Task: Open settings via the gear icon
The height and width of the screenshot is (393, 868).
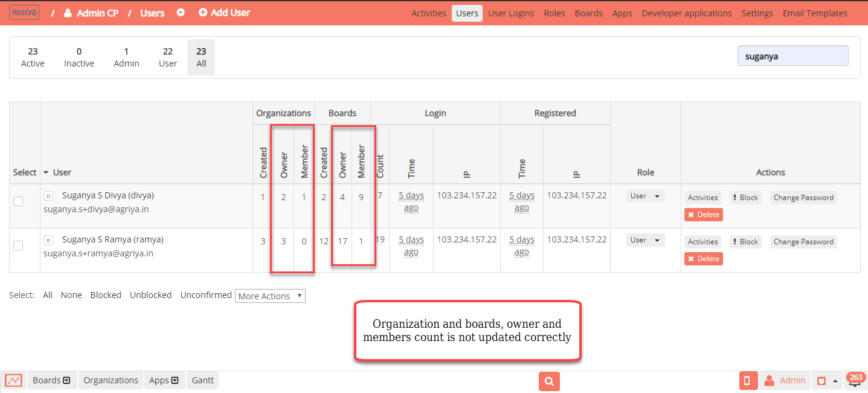Action: [x=180, y=12]
